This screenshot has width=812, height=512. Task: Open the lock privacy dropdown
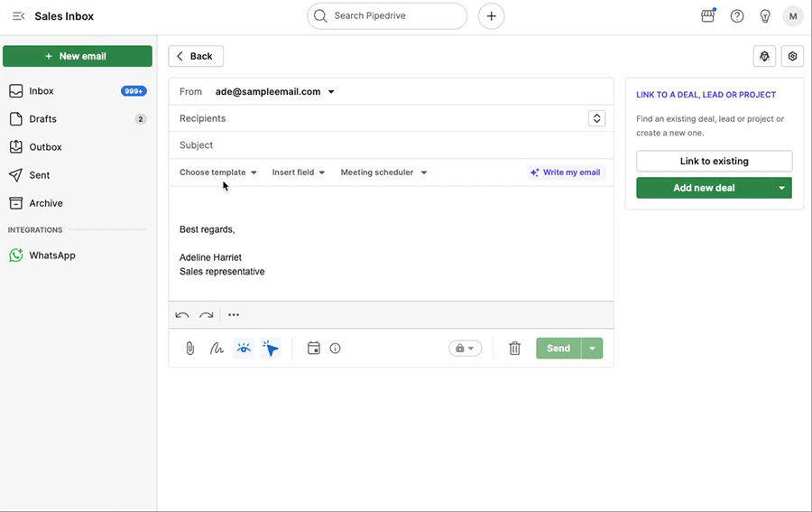[x=465, y=349]
